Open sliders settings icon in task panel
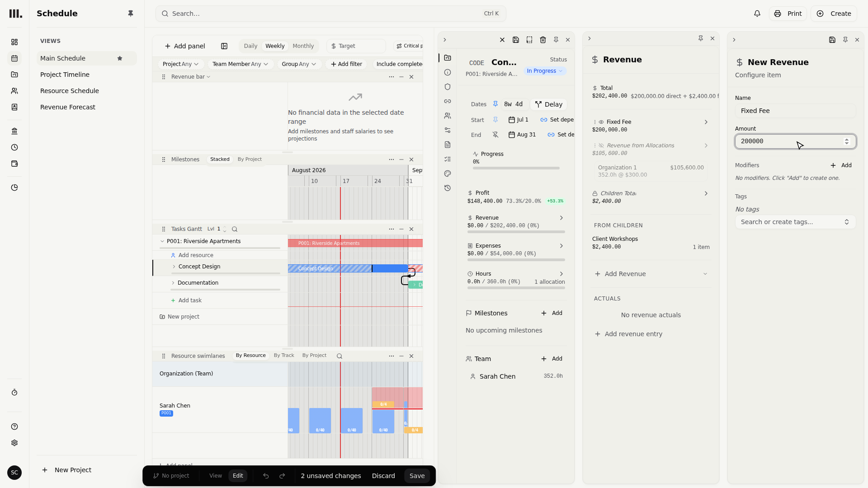 click(x=448, y=130)
